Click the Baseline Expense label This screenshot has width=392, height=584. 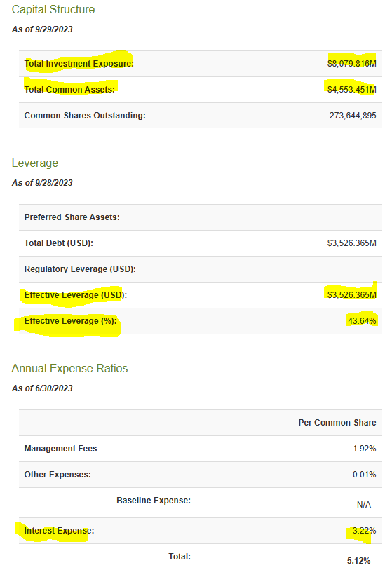154,501
